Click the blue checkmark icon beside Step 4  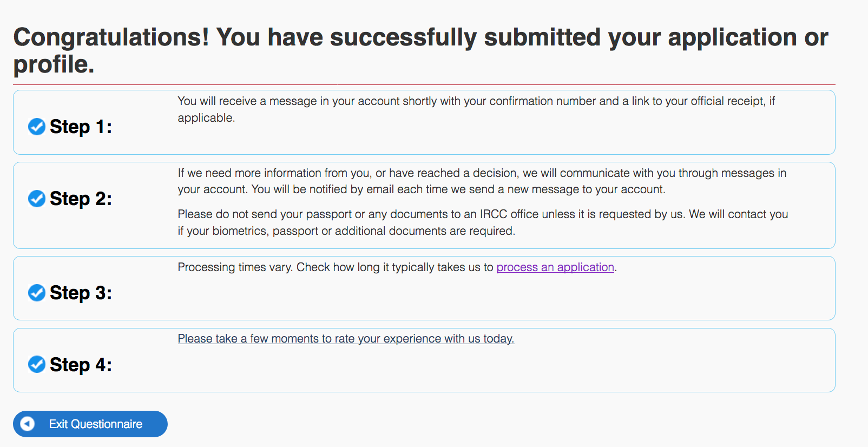37,365
